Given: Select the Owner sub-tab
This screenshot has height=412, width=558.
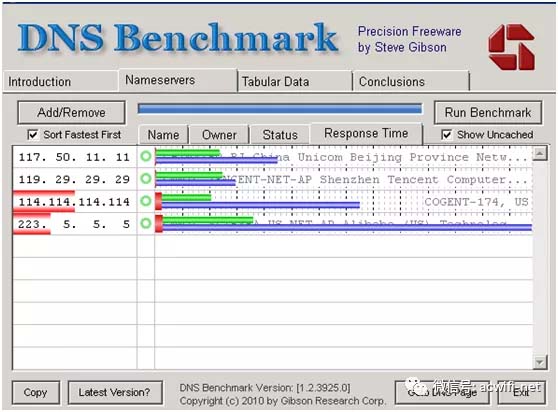Looking at the screenshot, I should (219, 135).
